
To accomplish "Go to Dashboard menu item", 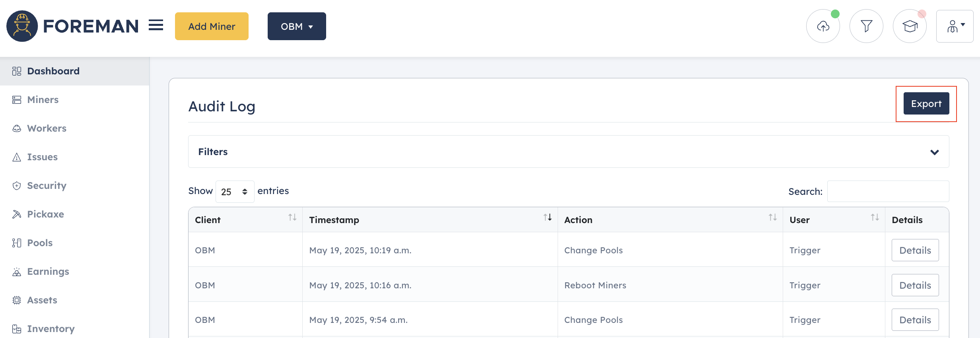I will click(x=75, y=71).
